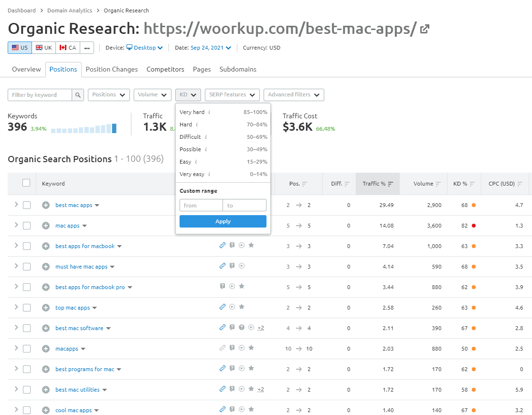Click plus icon for 'best apps for macbook pro'
Image resolution: width=532 pixels, height=415 pixels.
click(x=46, y=287)
